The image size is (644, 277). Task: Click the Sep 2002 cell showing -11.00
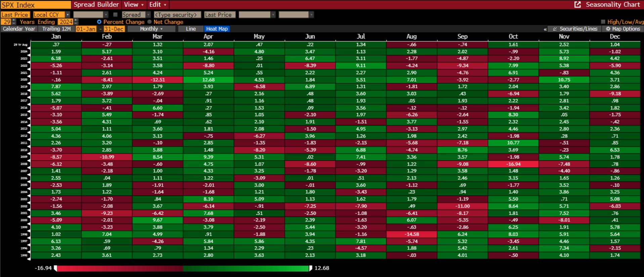(x=462, y=206)
